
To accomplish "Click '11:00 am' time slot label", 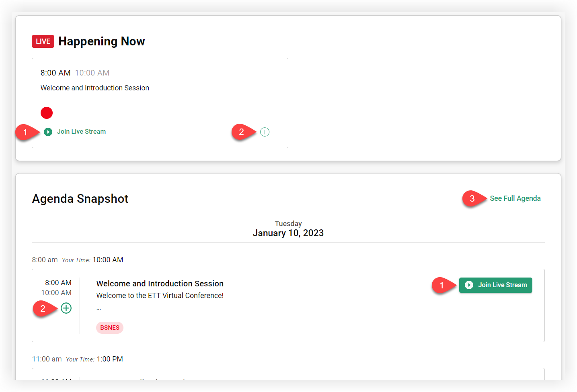I will click(x=47, y=359).
